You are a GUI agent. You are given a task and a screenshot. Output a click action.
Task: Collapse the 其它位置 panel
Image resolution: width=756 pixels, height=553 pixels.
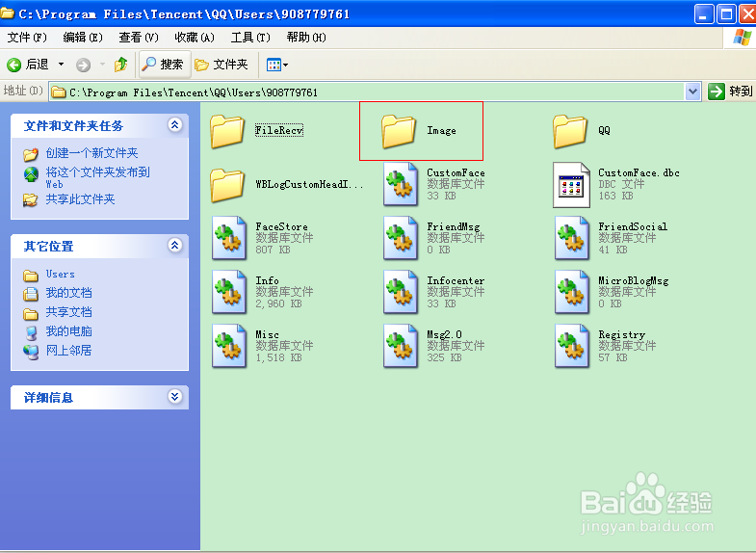pyautogui.click(x=174, y=246)
